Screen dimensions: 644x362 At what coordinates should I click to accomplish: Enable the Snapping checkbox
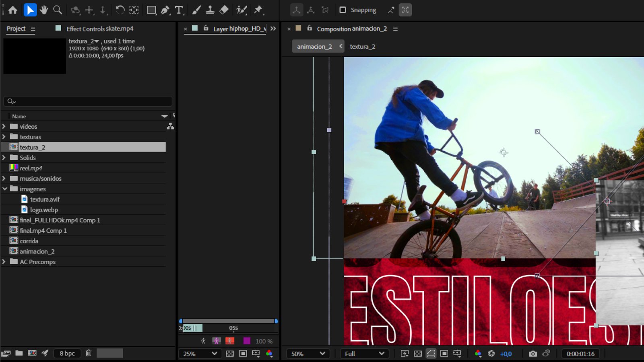click(x=343, y=10)
